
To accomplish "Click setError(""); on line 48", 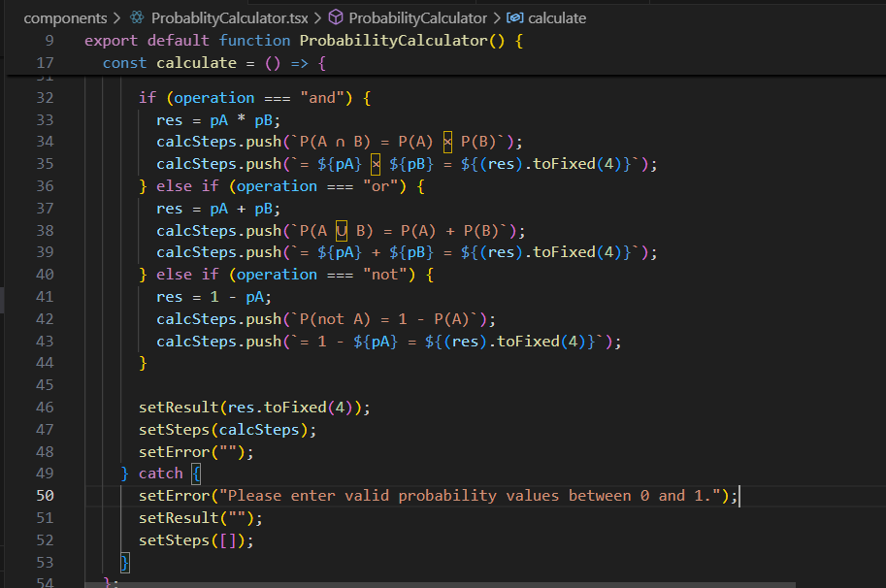I will tap(196, 452).
